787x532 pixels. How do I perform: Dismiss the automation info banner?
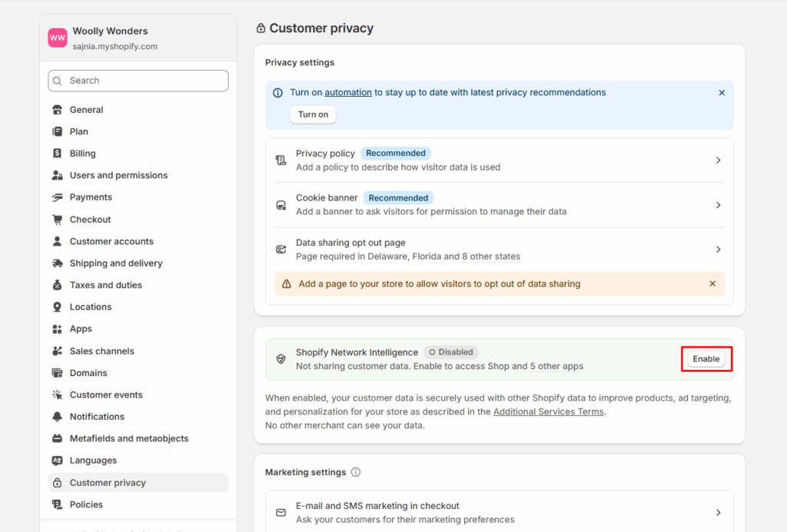[721, 93]
